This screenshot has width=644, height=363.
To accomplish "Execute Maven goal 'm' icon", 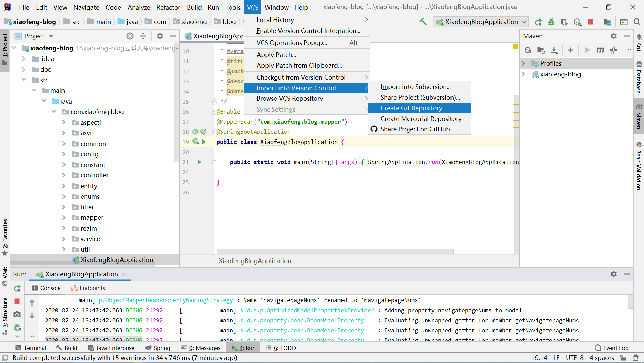I will point(600,50).
